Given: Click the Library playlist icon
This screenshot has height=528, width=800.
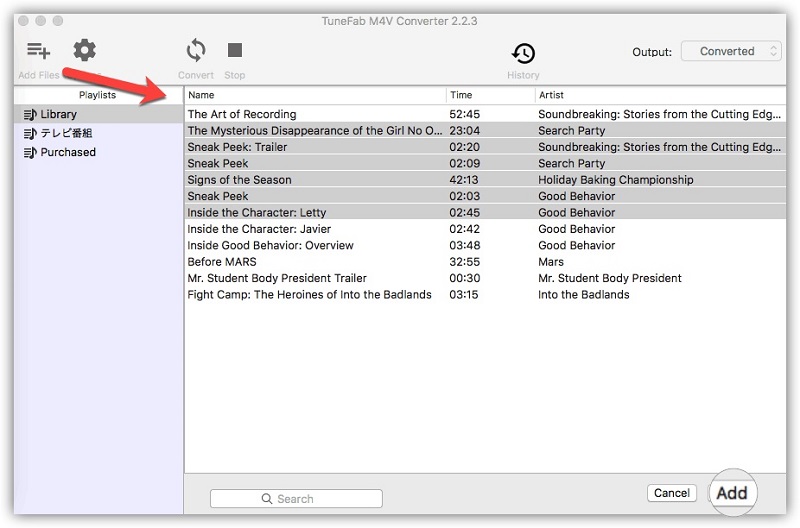Looking at the screenshot, I should point(30,114).
